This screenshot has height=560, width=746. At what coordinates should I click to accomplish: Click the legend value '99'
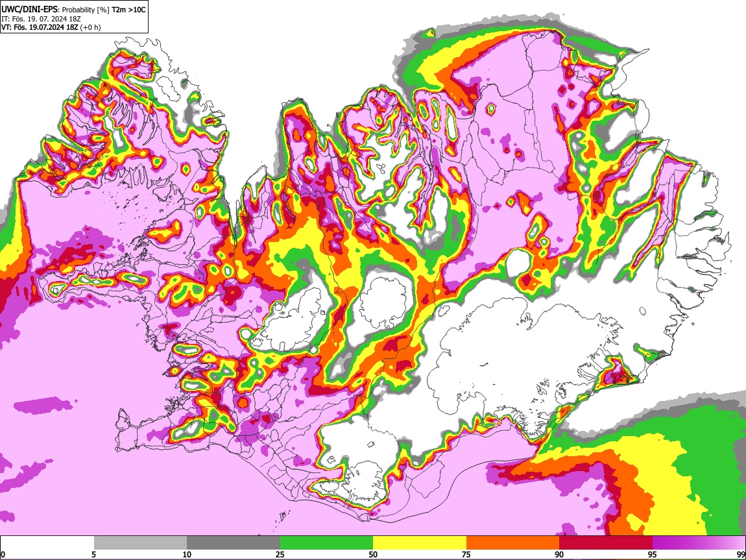[x=740, y=554]
